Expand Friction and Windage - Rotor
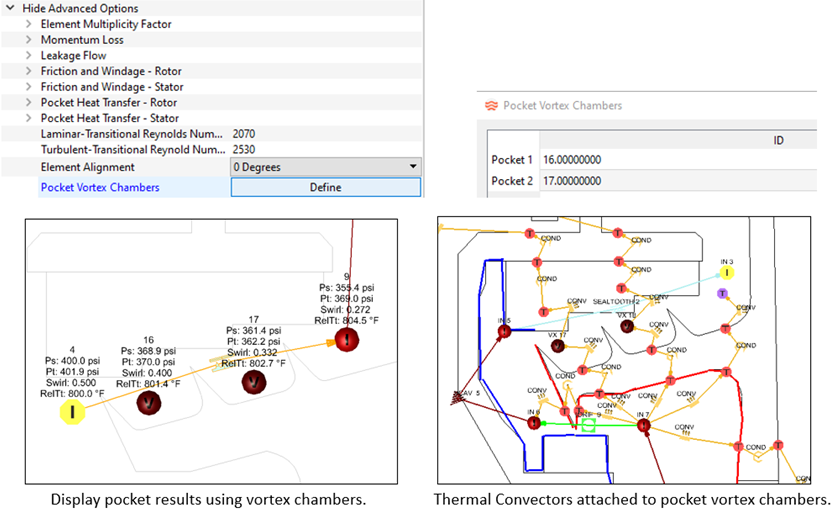Image resolution: width=834 pixels, height=509 pixels. pyautogui.click(x=29, y=72)
